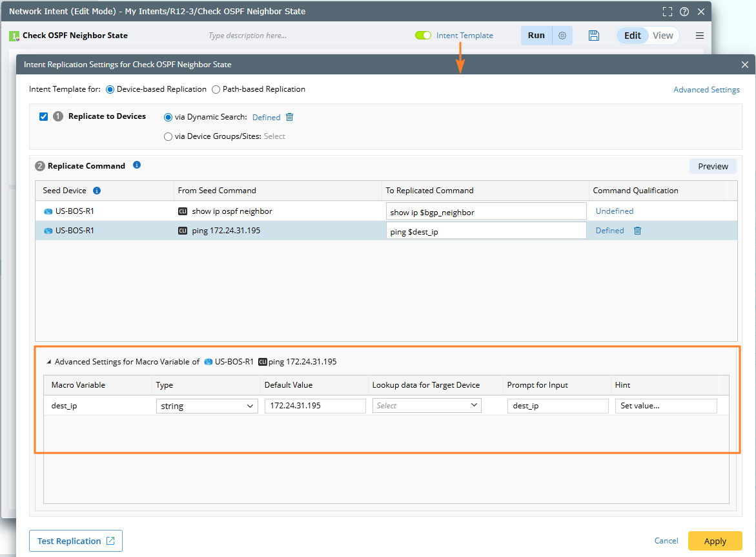
Task: Choose via Device Groups/Sites option
Action: [x=169, y=136]
